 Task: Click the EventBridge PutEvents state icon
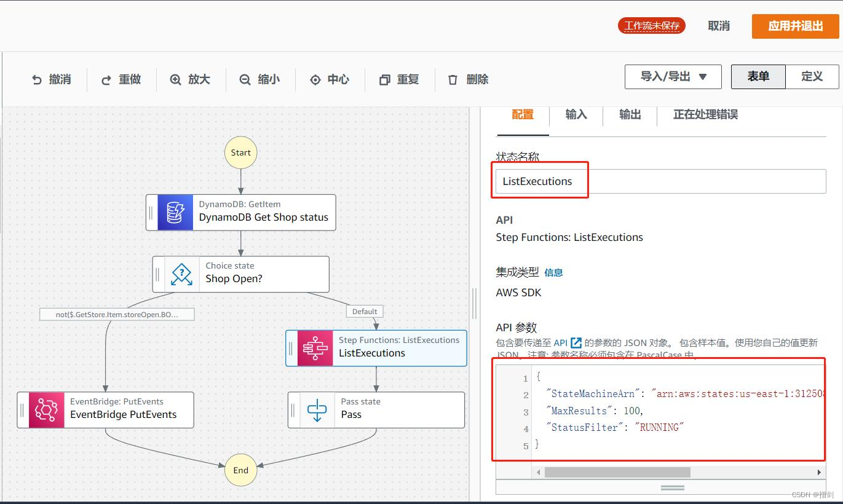[x=46, y=410]
